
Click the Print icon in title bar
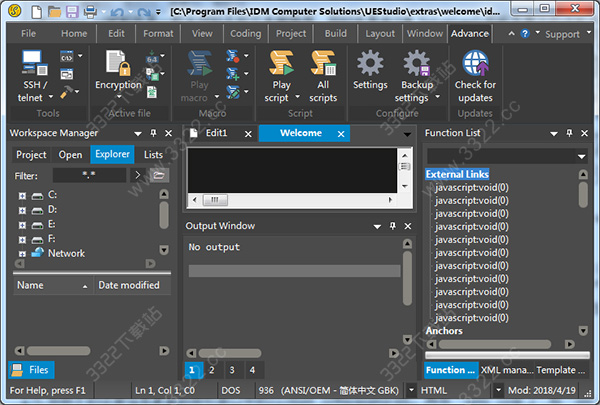pyautogui.click(x=90, y=12)
